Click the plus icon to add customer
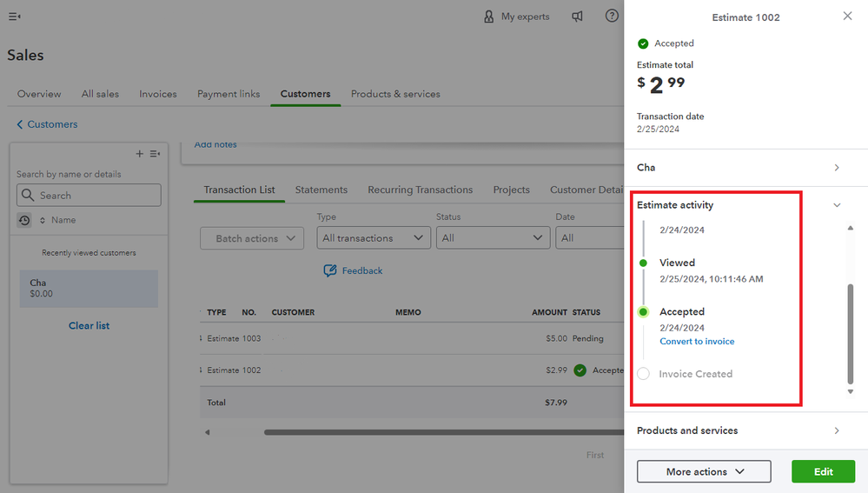 click(139, 154)
